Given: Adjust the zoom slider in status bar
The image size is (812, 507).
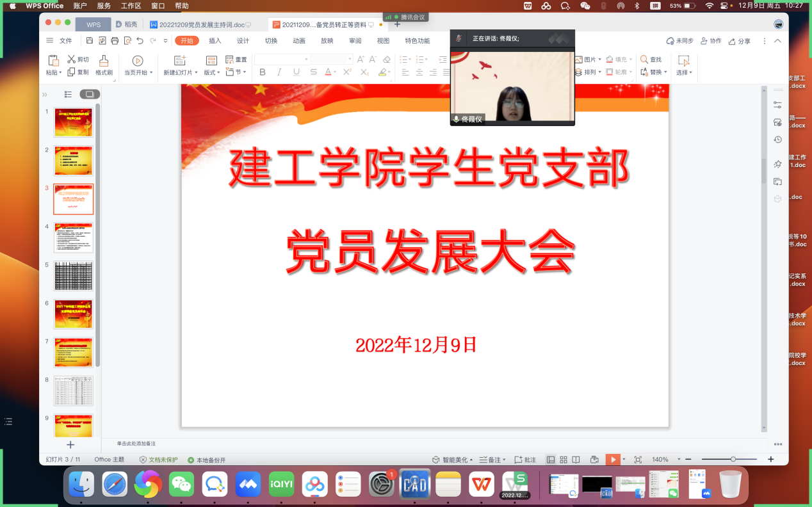Looking at the screenshot, I should point(734,460).
